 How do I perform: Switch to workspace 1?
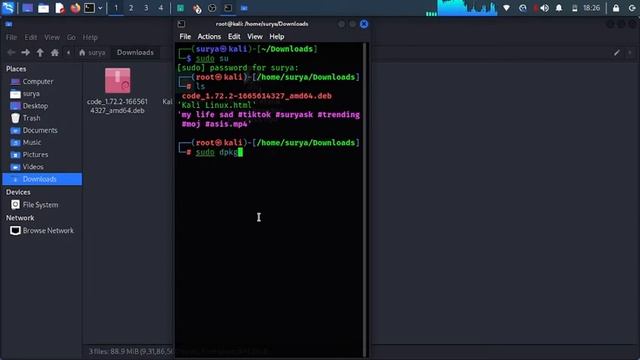(x=116, y=8)
